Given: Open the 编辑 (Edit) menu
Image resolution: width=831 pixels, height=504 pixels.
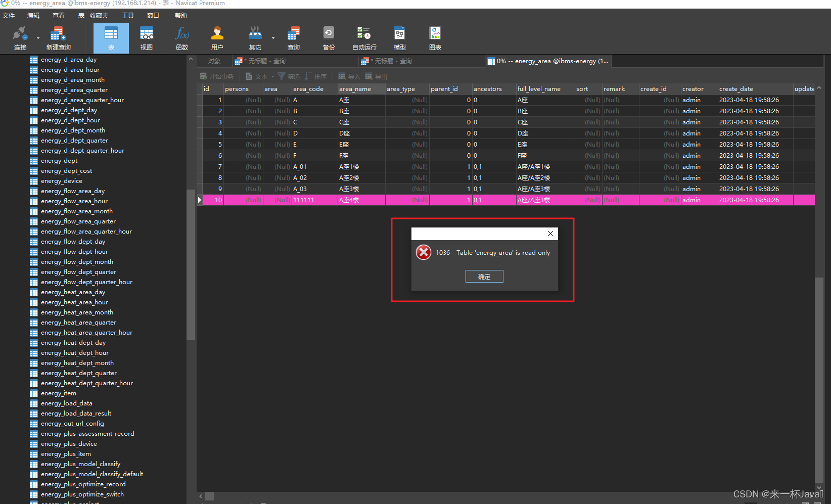Looking at the screenshot, I should click(33, 16).
